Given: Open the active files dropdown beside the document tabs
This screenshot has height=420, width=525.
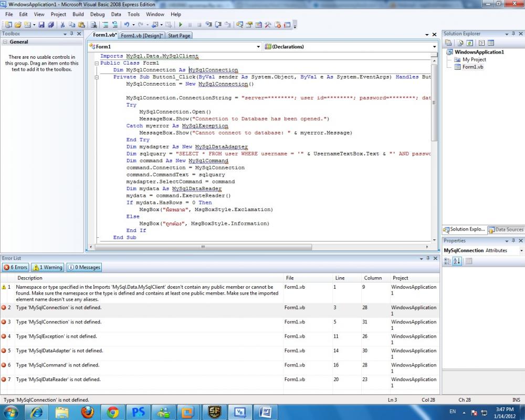Looking at the screenshot, I should tap(427, 35).
